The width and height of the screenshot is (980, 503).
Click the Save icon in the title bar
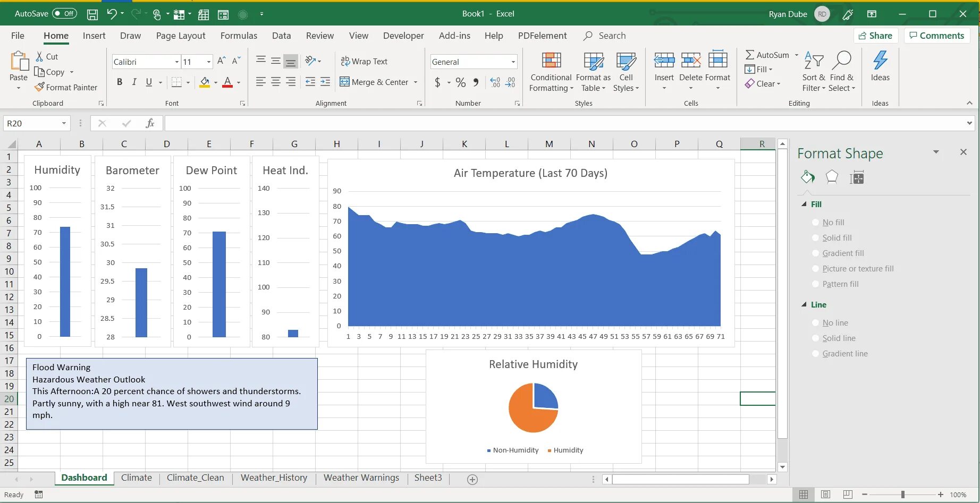pos(92,14)
